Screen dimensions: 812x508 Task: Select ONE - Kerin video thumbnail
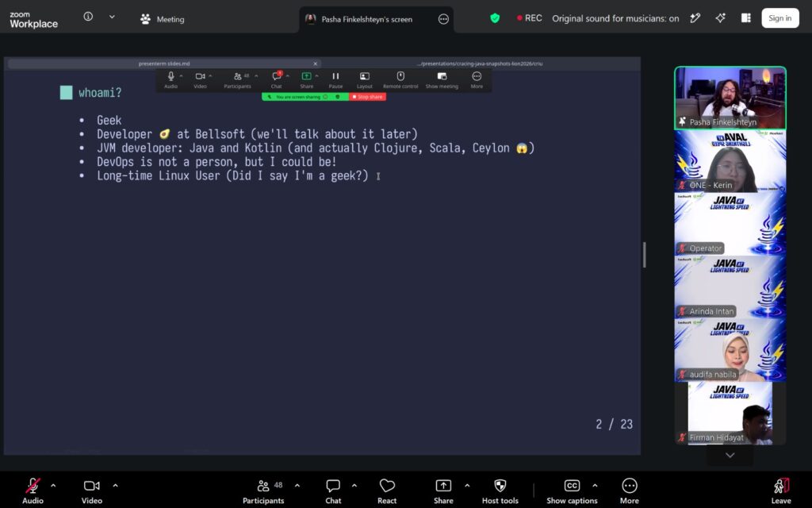pyautogui.click(x=730, y=161)
